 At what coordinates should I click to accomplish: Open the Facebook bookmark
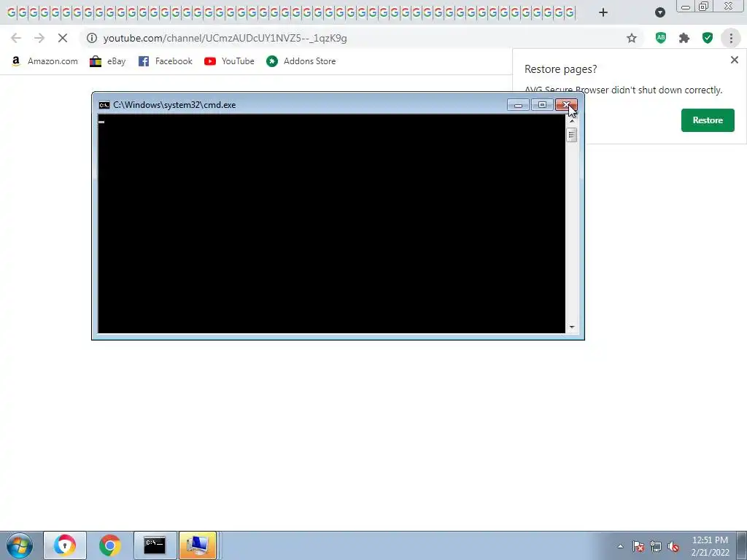166,61
